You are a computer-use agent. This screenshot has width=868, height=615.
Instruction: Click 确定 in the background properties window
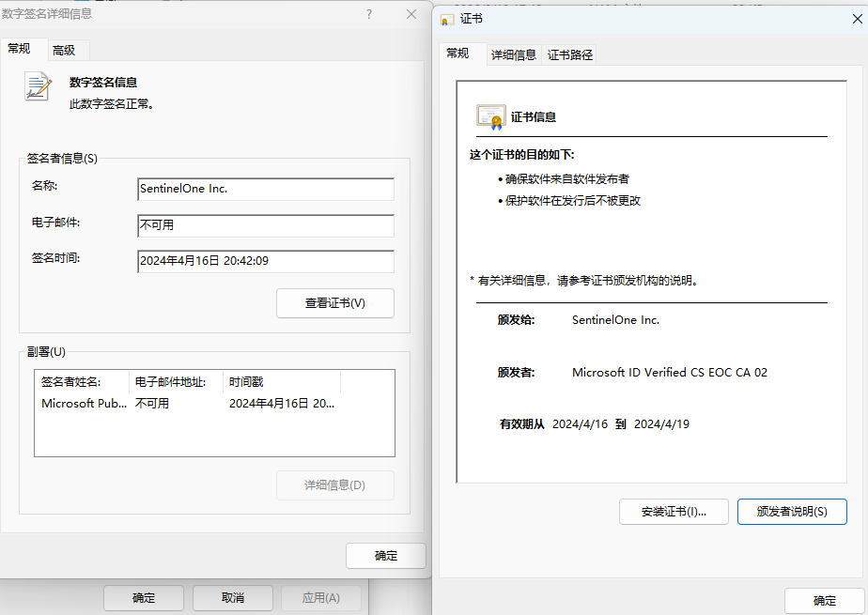point(144,598)
